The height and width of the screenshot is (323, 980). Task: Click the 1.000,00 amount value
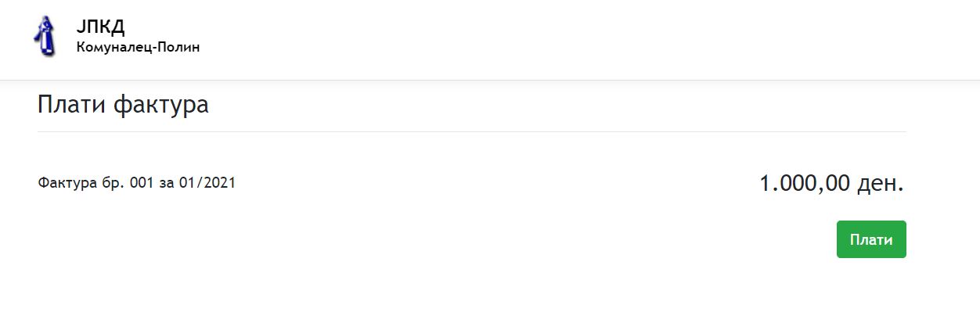coord(805,184)
